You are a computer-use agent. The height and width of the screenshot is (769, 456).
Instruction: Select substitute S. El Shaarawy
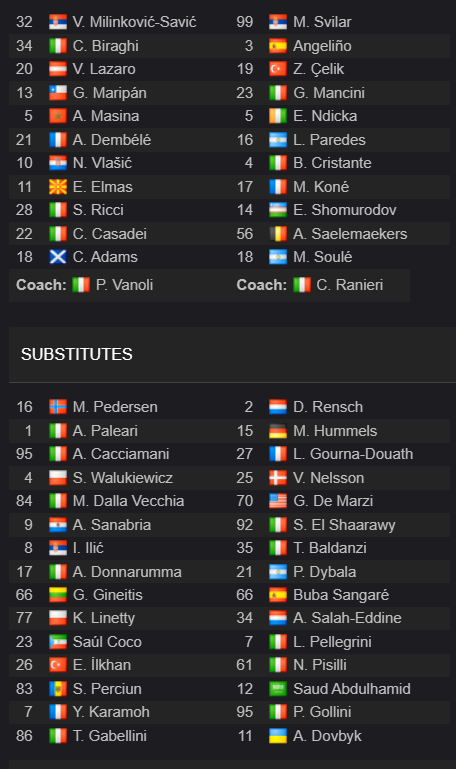point(344,525)
